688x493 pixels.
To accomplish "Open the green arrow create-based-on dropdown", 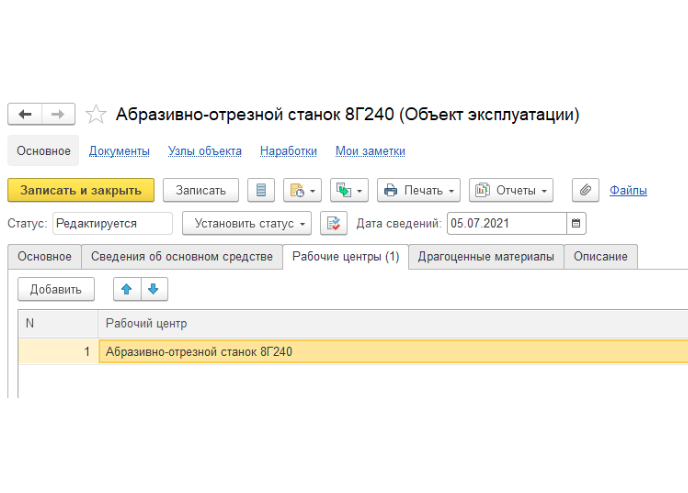I will point(349,190).
